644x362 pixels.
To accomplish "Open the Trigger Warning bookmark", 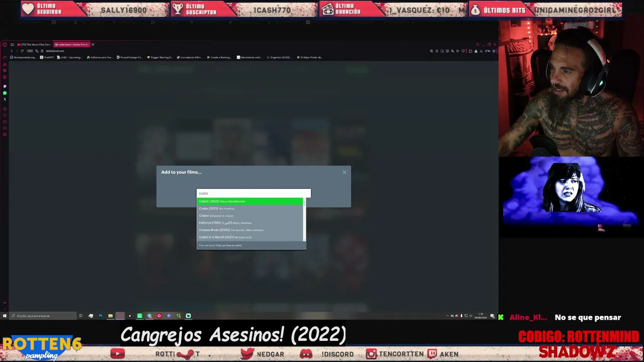I will coord(160,57).
